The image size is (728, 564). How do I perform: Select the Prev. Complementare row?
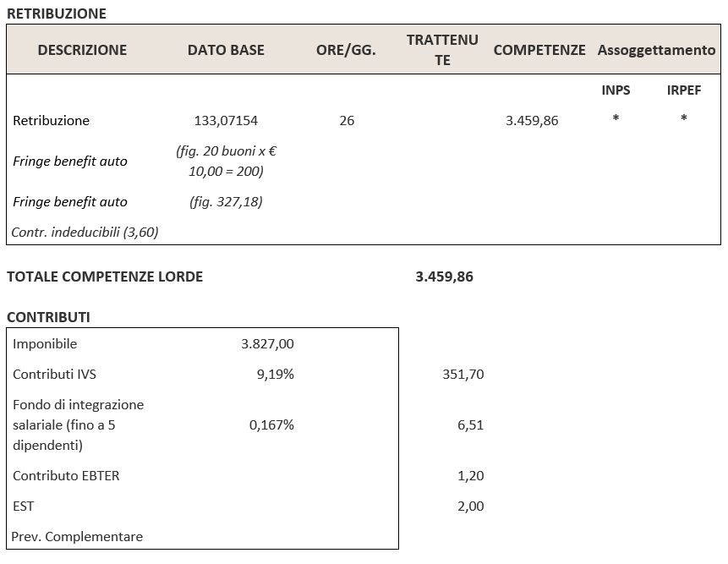coord(77,536)
